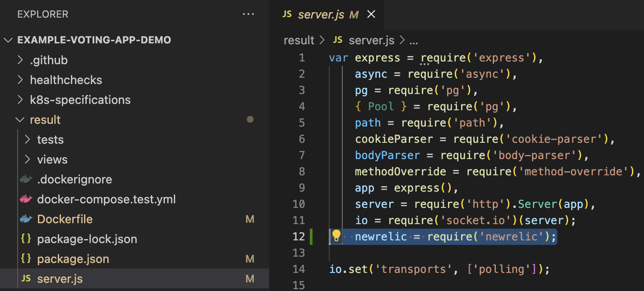Click 'methodOverride' on line 8
Viewport: 644px width, 291px height.
pos(401,172)
